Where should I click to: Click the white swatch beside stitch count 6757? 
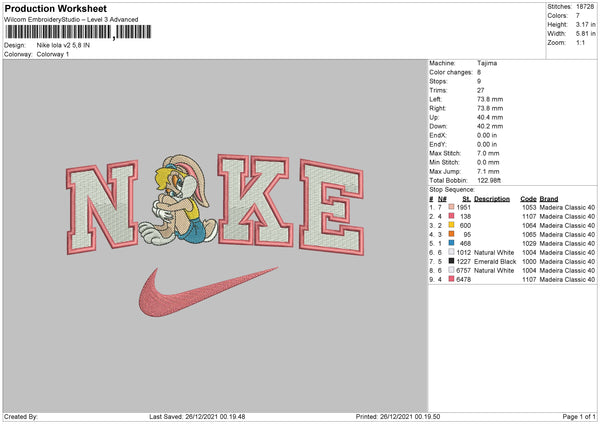pyautogui.click(x=451, y=270)
